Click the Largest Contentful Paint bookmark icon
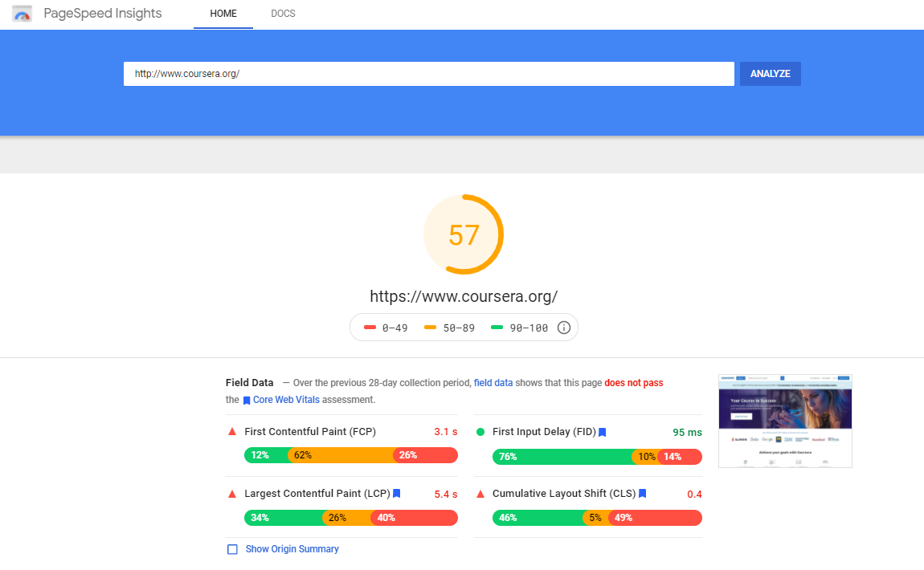Viewport: 924px width, 570px height. [x=397, y=494]
